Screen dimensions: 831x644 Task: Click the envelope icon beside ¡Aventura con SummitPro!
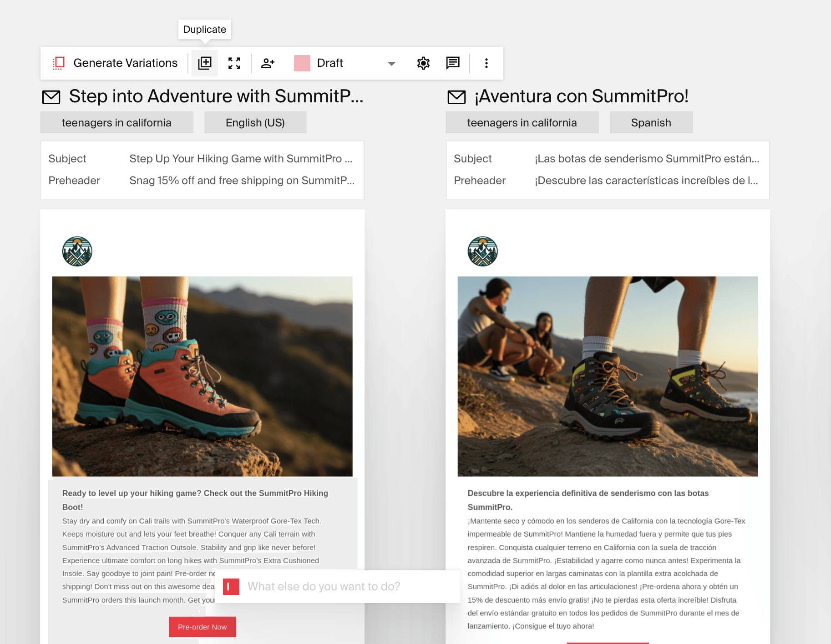(456, 97)
